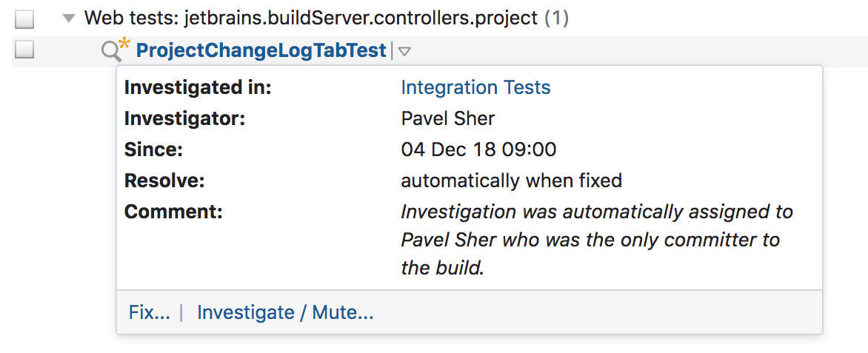Choose Investigate / Mute... action
868x353 pixels.
(286, 312)
